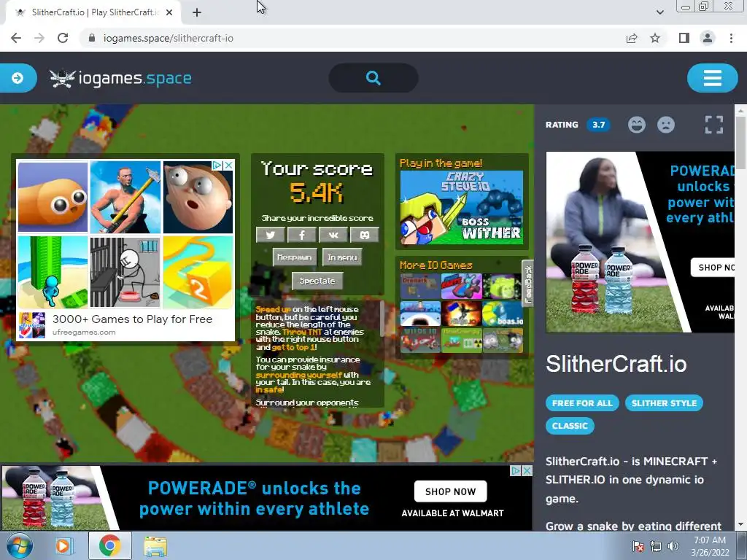Screen dimensions: 747x560
Task: Open the Feedback side tab
Action: 528,284
